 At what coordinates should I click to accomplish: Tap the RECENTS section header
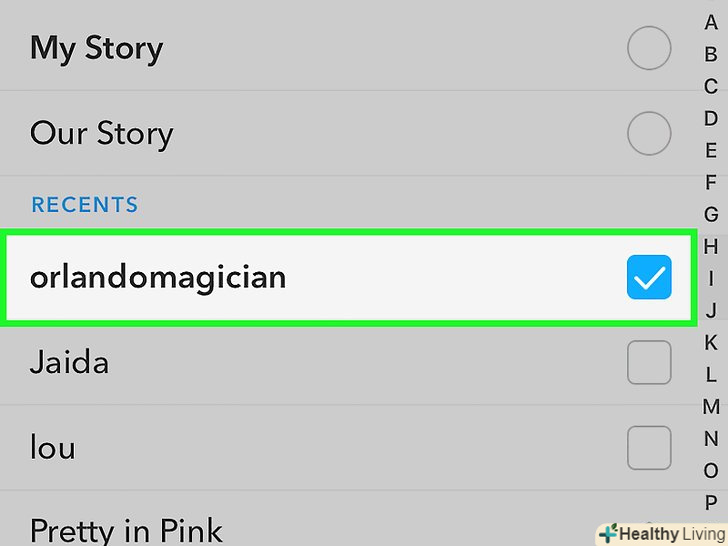pos(84,205)
